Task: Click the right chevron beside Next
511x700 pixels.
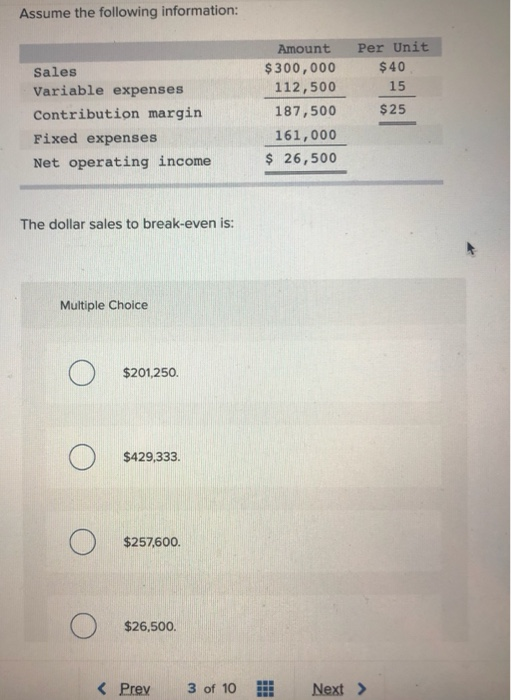Action: pyautogui.click(x=361, y=688)
